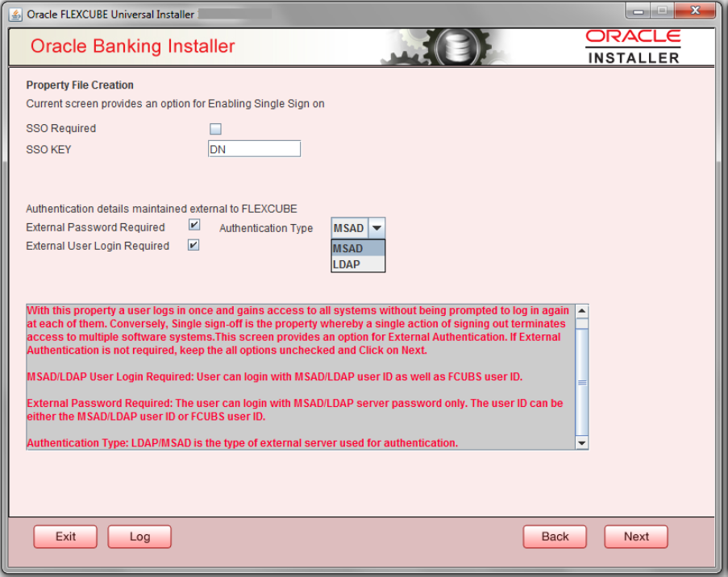Enable the SSO Required checkbox
The height and width of the screenshot is (577, 728).
pyautogui.click(x=214, y=128)
